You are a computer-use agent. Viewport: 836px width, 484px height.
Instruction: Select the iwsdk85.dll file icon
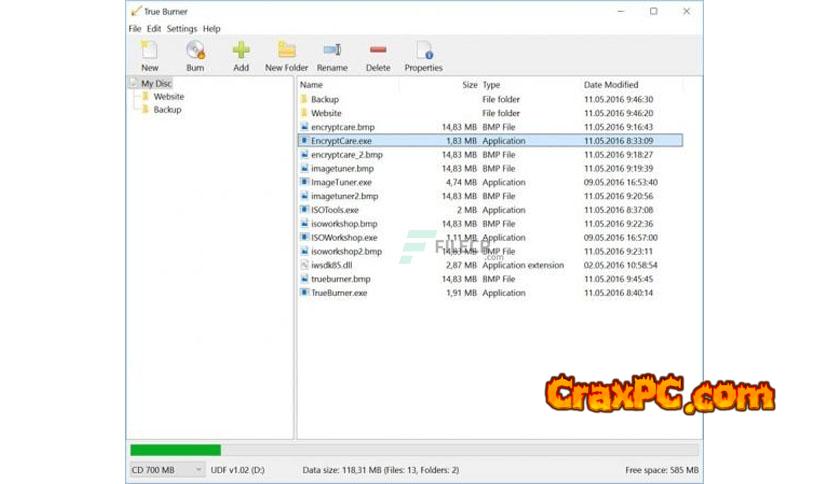(x=304, y=265)
